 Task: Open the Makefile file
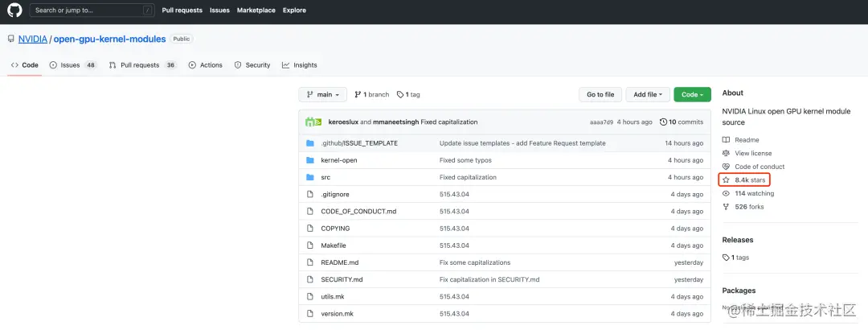[334, 245]
